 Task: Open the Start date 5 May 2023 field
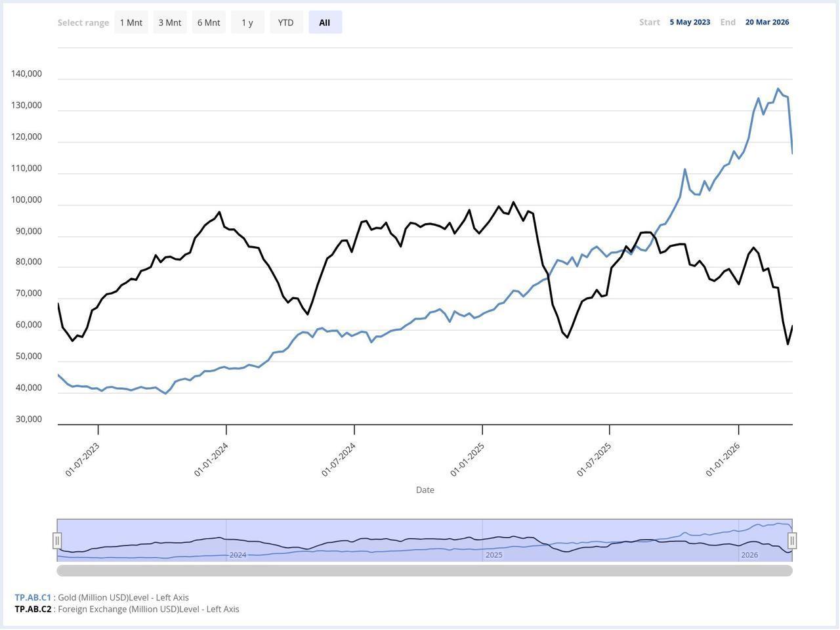(689, 22)
